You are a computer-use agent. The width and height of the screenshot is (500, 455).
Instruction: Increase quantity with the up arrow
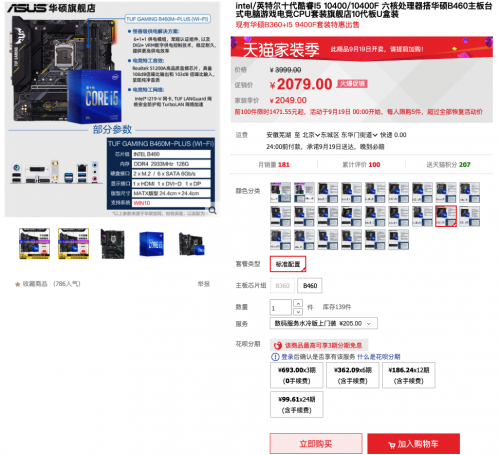tap(298, 303)
